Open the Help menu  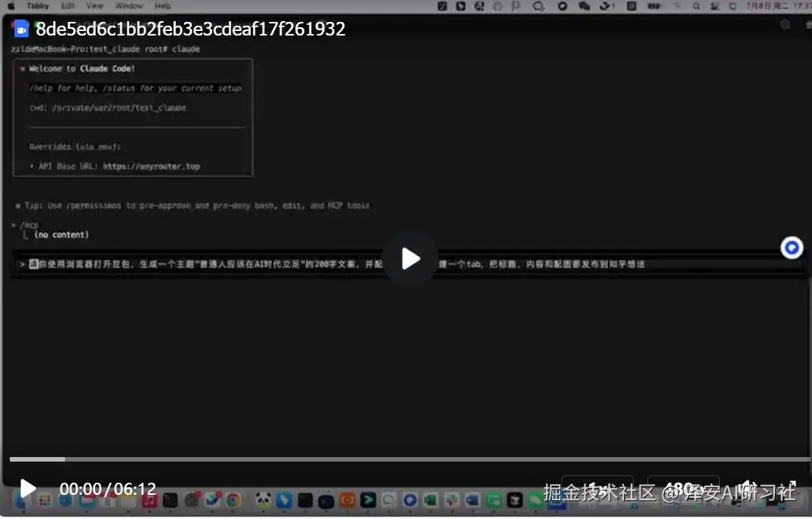tap(162, 6)
